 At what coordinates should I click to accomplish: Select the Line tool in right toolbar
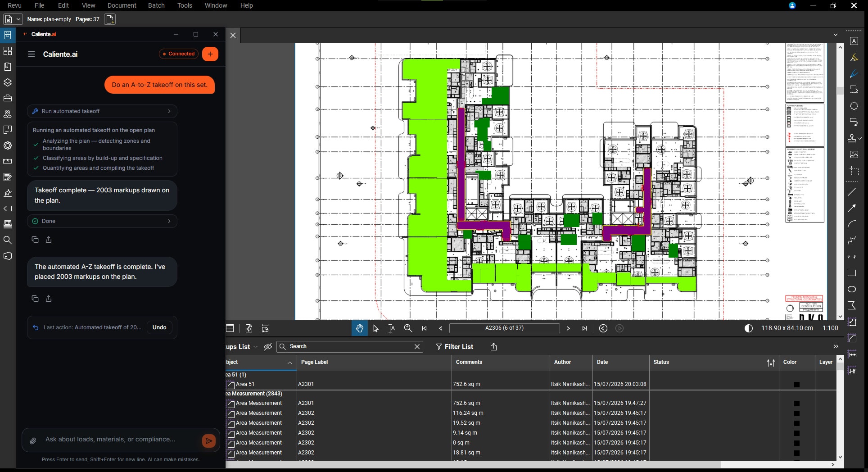(x=852, y=192)
